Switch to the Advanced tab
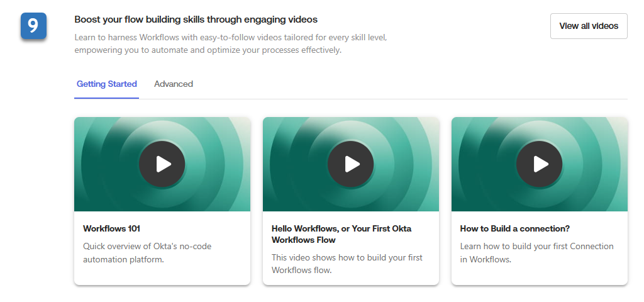Screen dimensions: 644x302 [174, 84]
